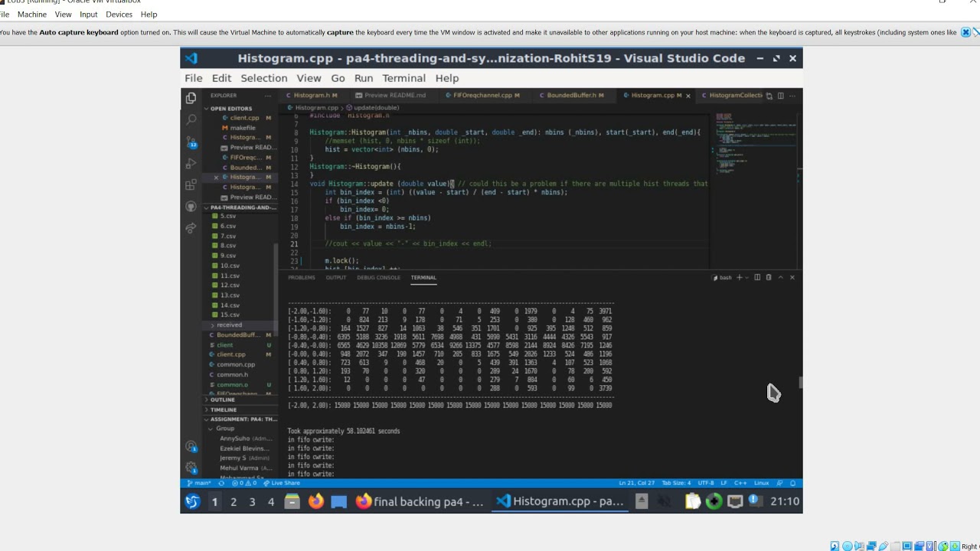Switch to the OUTPUT panel tab
Image resolution: width=980 pixels, height=551 pixels.
pyautogui.click(x=336, y=278)
